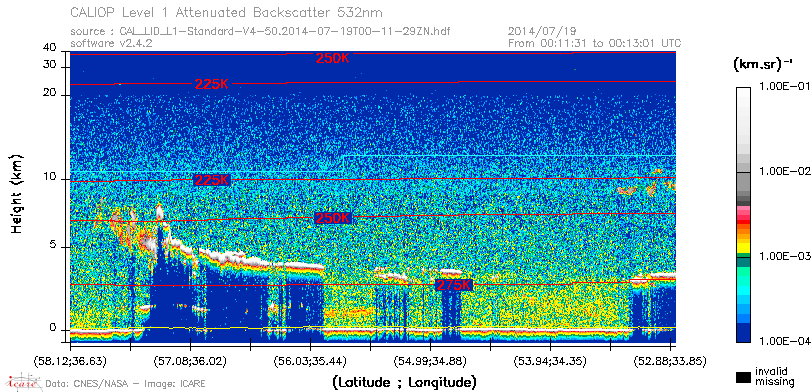Click the 'software v2.4.2' text
The width and height of the screenshot is (811, 392).
[x=111, y=43]
